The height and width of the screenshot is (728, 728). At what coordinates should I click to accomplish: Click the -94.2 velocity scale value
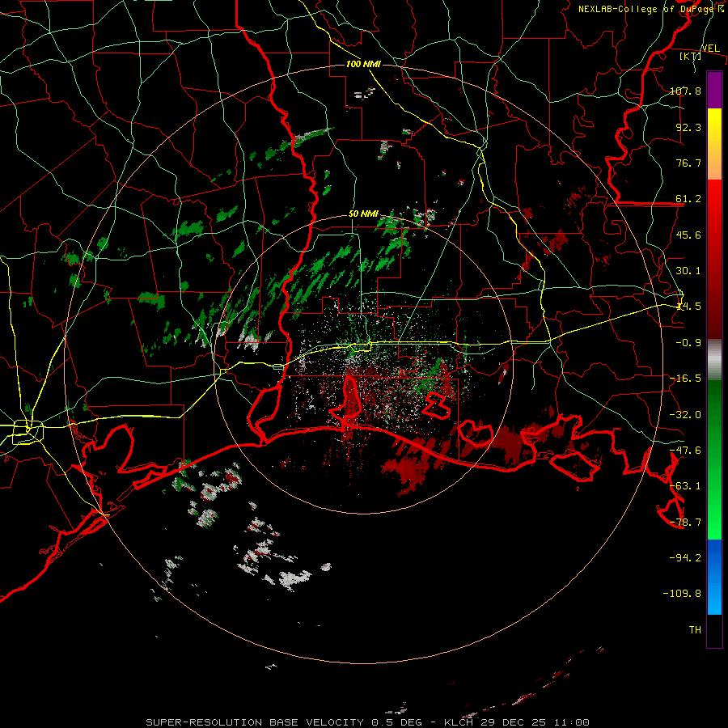[685, 558]
